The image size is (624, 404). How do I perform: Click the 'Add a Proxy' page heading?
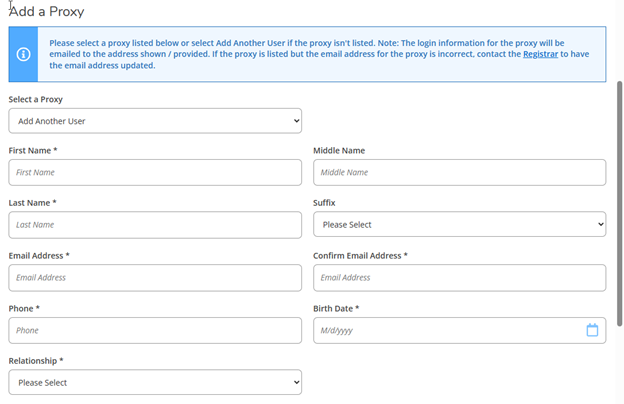(x=46, y=12)
